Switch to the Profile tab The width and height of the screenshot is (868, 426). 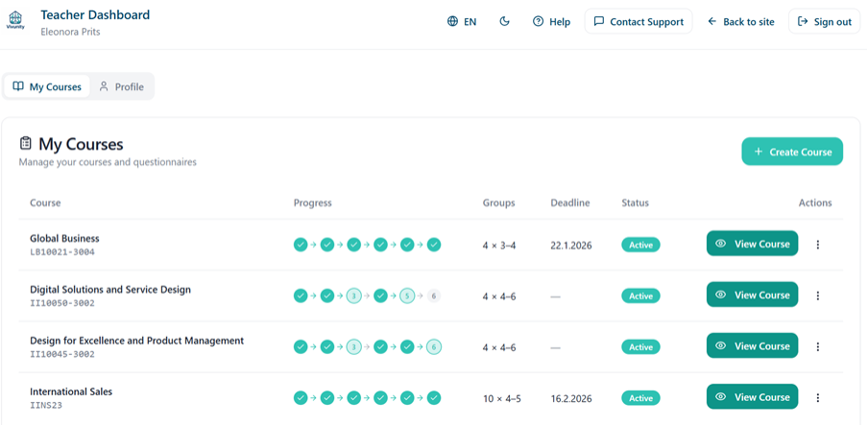(121, 87)
